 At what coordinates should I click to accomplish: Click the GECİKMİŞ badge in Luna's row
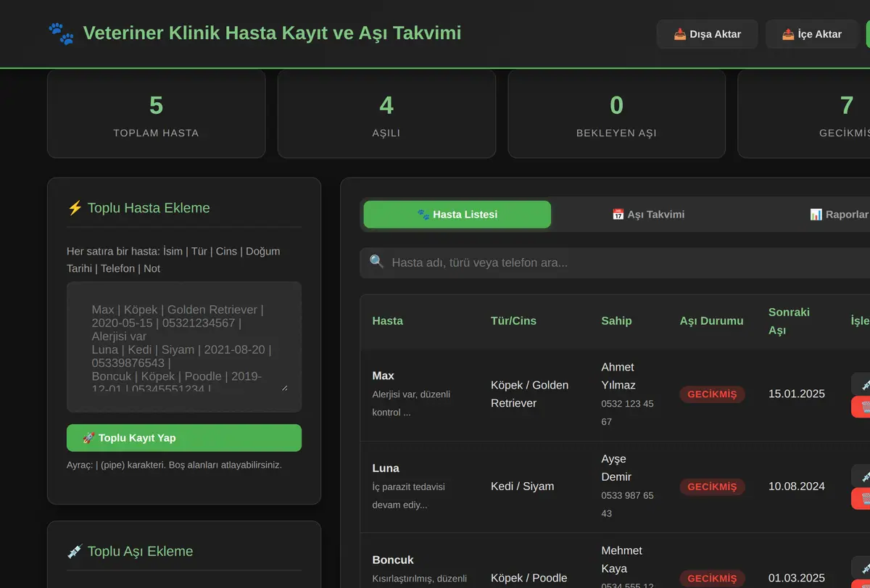(x=712, y=486)
